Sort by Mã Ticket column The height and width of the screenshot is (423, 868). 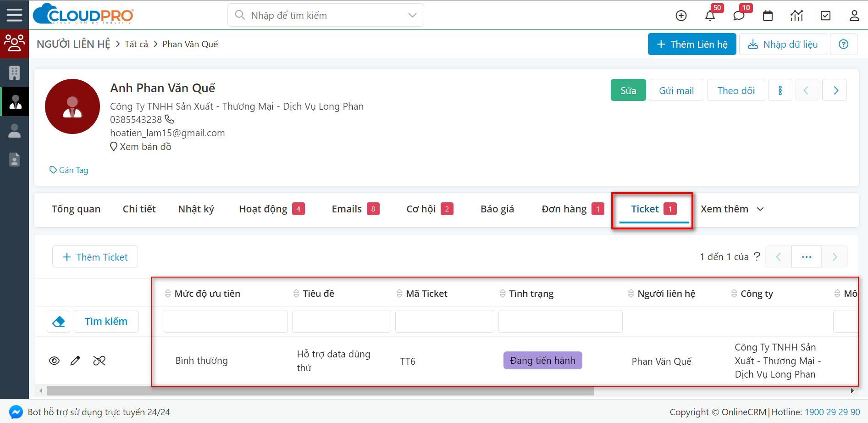tap(422, 294)
